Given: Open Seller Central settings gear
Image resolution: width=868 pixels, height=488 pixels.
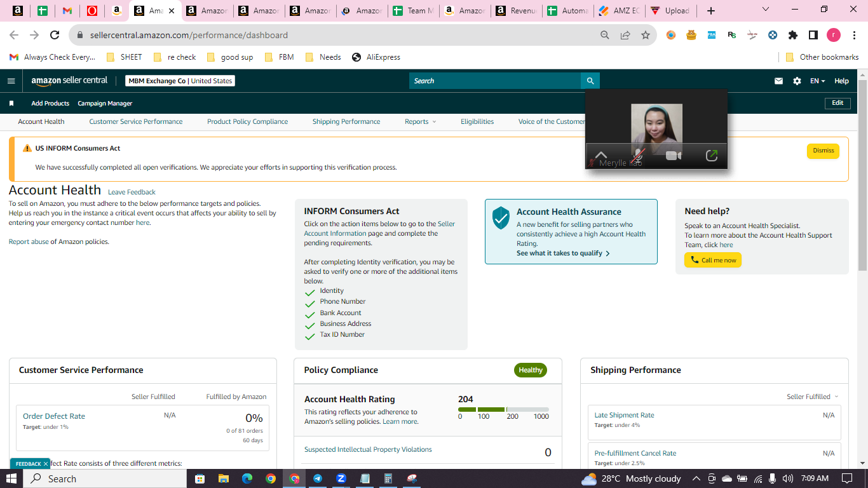Looking at the screenshot, I should [x=797, y=81].
